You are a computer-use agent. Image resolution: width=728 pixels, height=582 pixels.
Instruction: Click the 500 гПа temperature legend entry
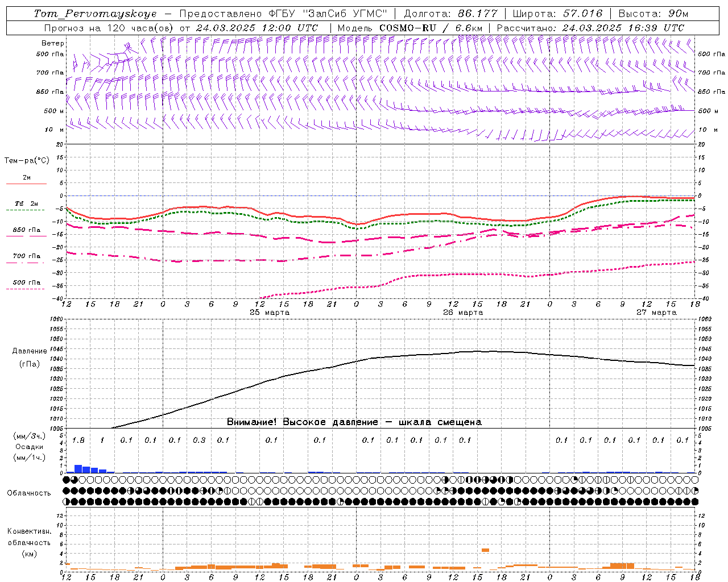coord(26,282)
